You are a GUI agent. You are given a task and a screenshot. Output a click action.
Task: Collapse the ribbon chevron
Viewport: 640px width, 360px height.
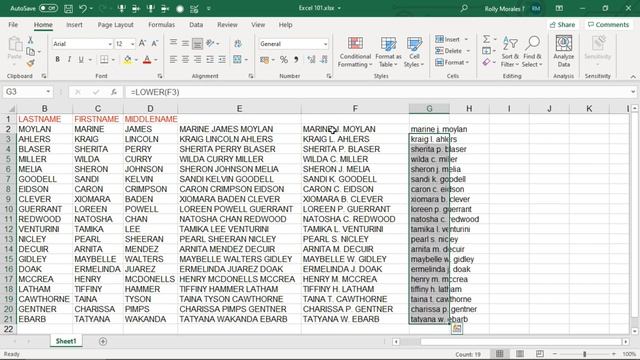tap(633, 76)
